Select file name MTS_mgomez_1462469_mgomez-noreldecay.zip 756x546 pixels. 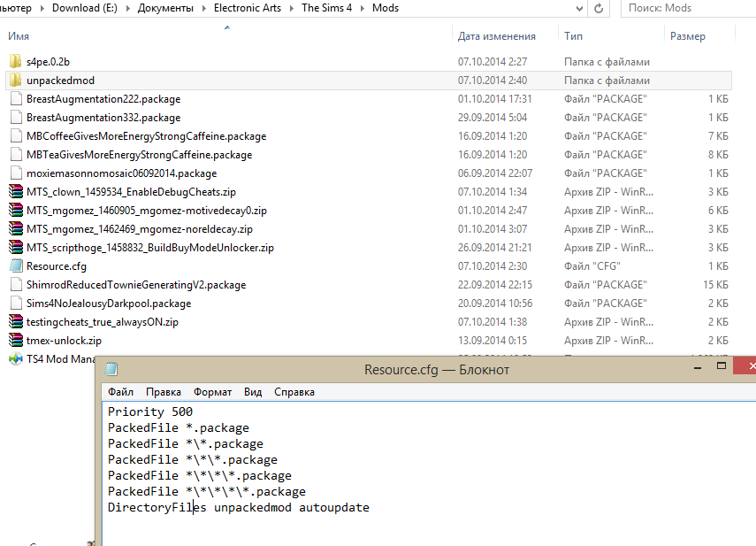pyautogui.click(x=140, y=229)
